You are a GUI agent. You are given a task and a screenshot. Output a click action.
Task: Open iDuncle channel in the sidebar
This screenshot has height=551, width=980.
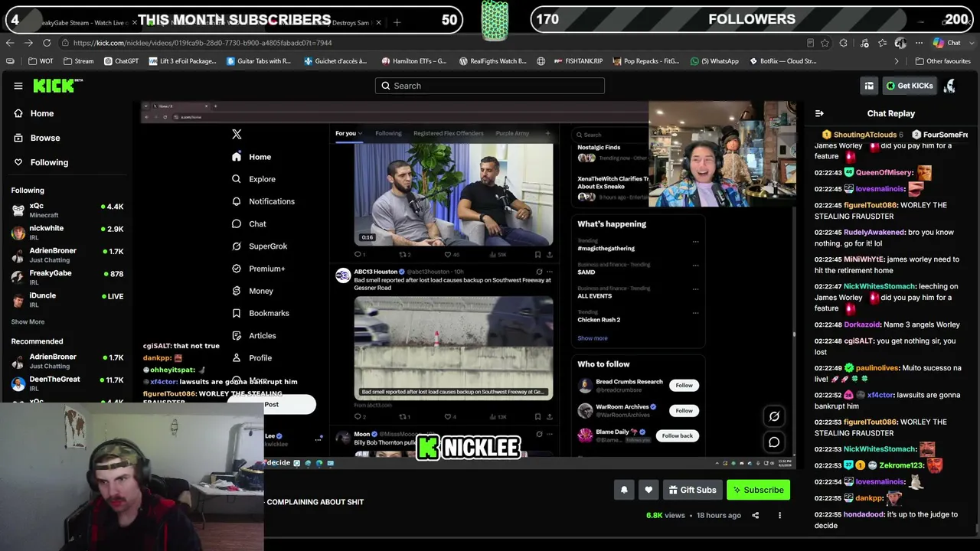click(x=67, y=299)
